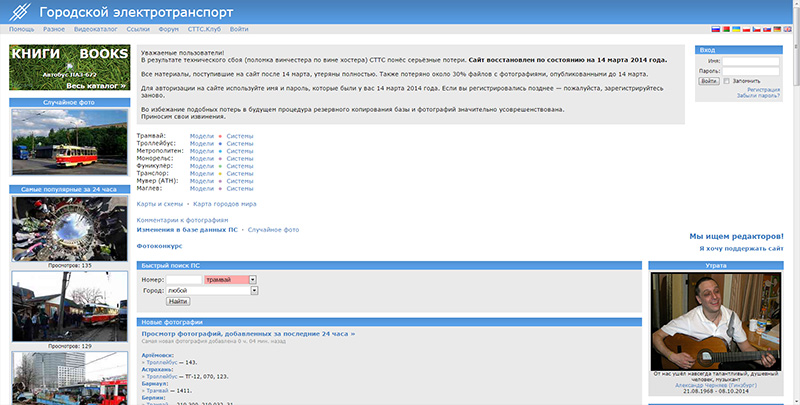Open the Карта городов мира link

click(224, 204)
